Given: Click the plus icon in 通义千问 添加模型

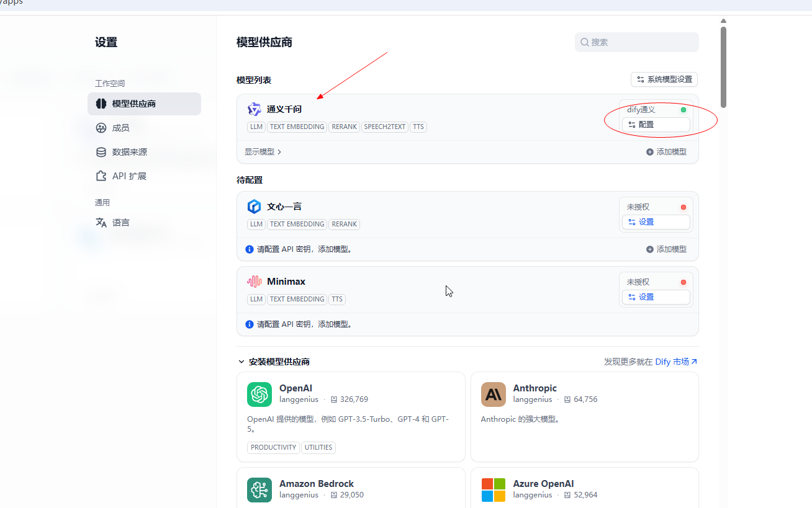Looking at the screenshot, I should point(650,152).
